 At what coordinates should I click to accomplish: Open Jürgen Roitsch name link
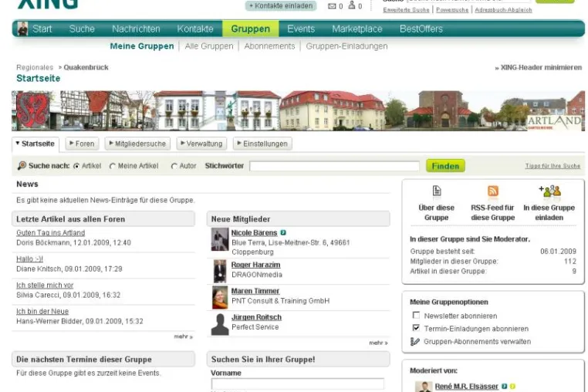(256, 317)
